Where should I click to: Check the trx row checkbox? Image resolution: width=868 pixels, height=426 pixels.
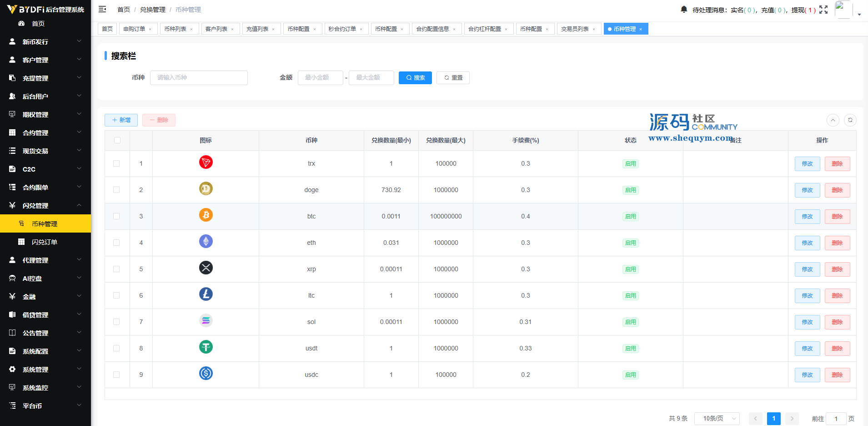(x=116, y=163)
